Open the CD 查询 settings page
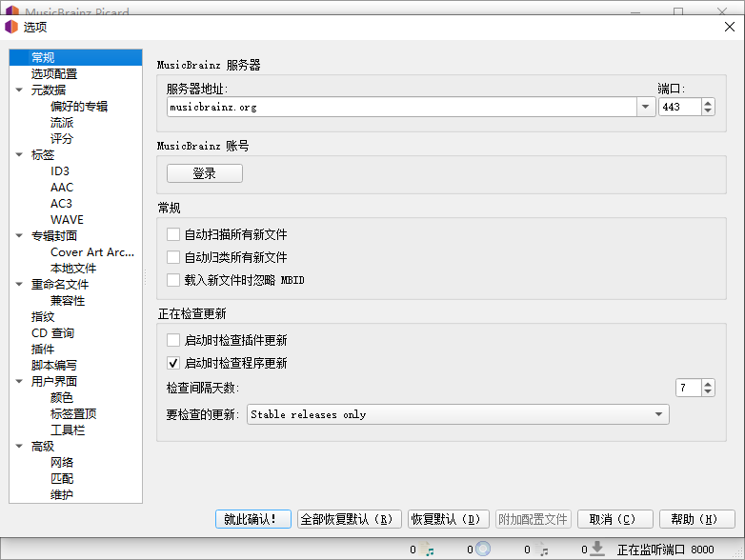The image size is (745, 560). tap(52, 332)
